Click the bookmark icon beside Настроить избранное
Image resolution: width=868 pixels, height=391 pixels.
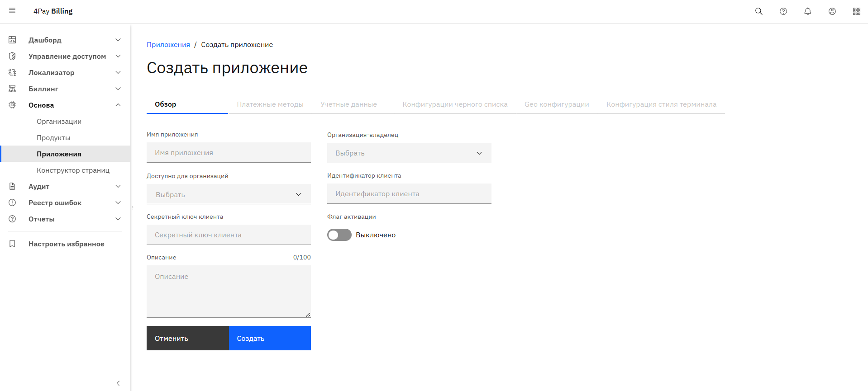(12, 244)
